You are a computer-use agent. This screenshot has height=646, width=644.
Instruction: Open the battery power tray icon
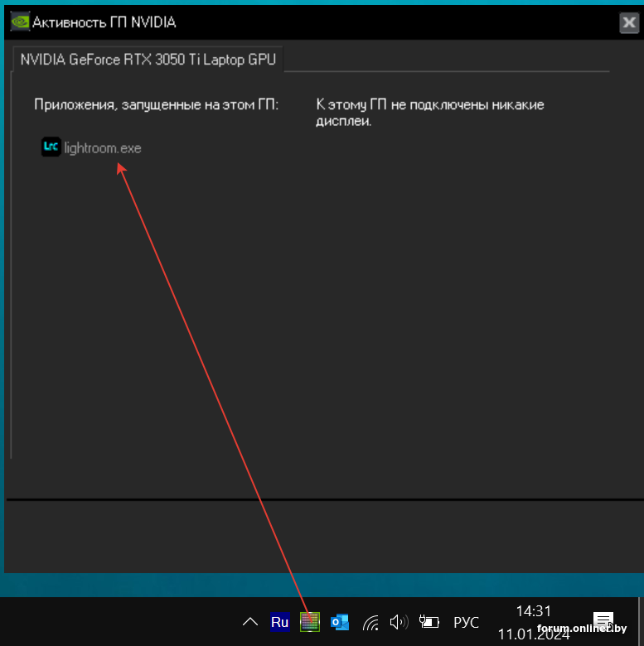[429, 622]
